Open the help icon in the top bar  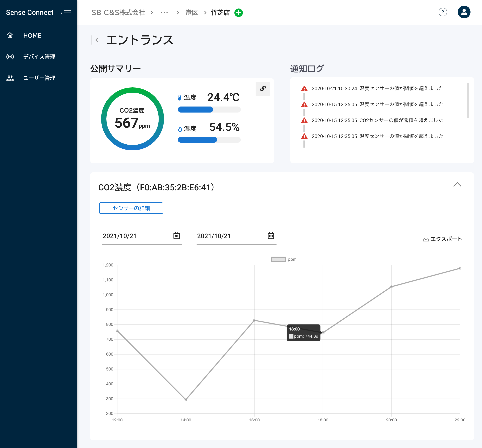click(x=443, y=12)
